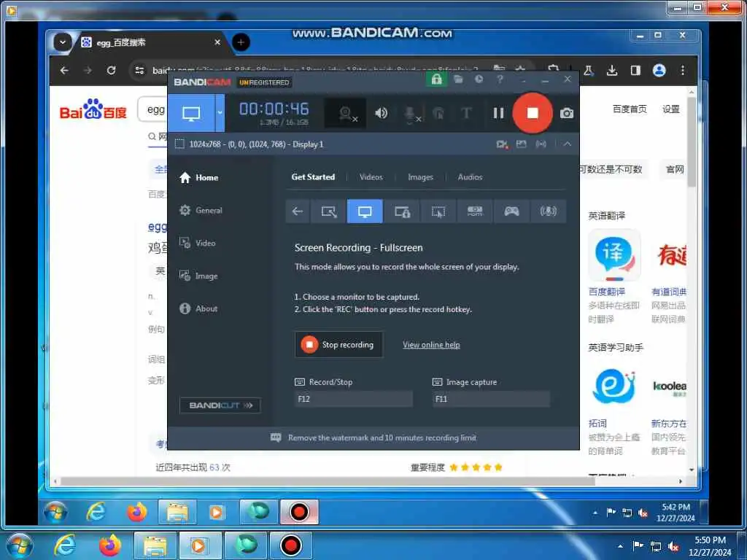Click the green lock icon in Bandicam
Viewport: 747px width, 560px height.
(x=436, y=79)
